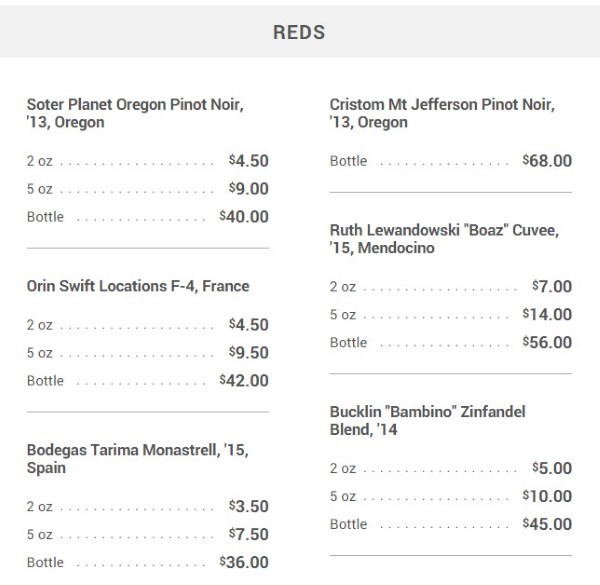Image resolution: width=600 pixels, height=585 pixels.
Task: Open Cristom Mt Jefferson Pinot Noir title
Action: 442,113
